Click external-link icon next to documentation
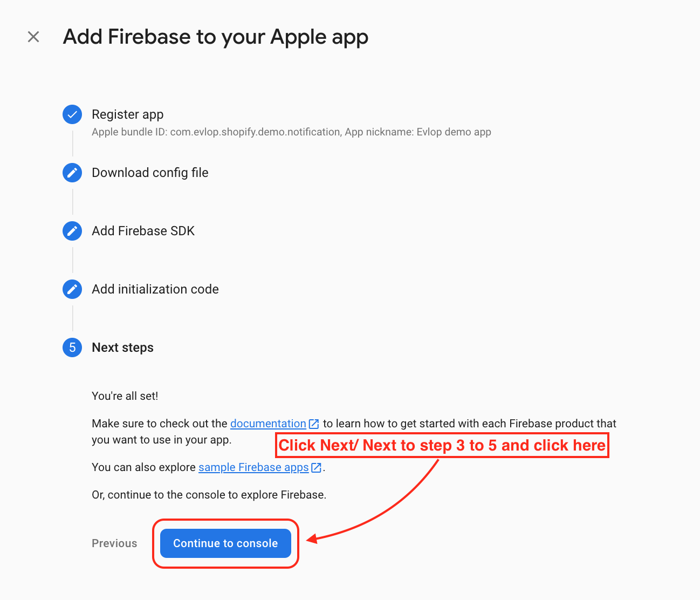 [x=314, y=424]
